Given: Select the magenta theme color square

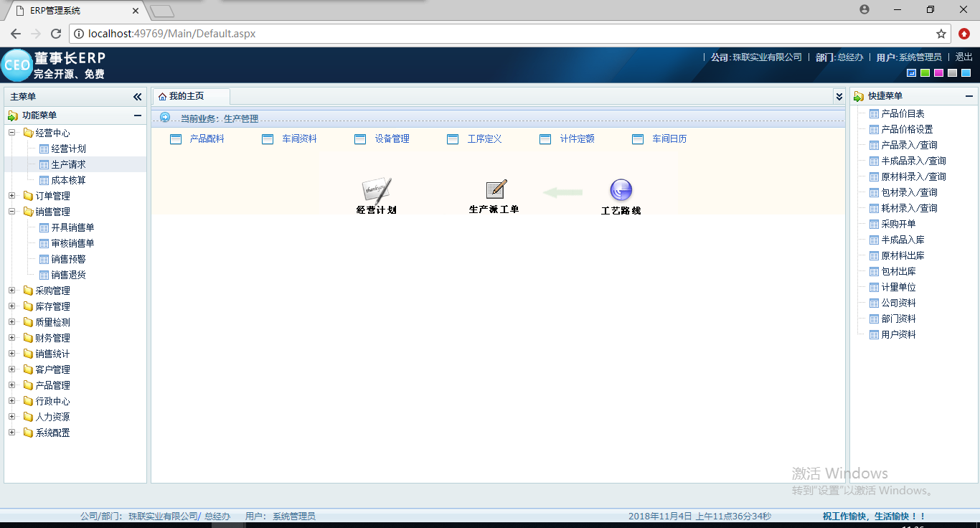Looking at the screenshot, I should click(938, 72).
